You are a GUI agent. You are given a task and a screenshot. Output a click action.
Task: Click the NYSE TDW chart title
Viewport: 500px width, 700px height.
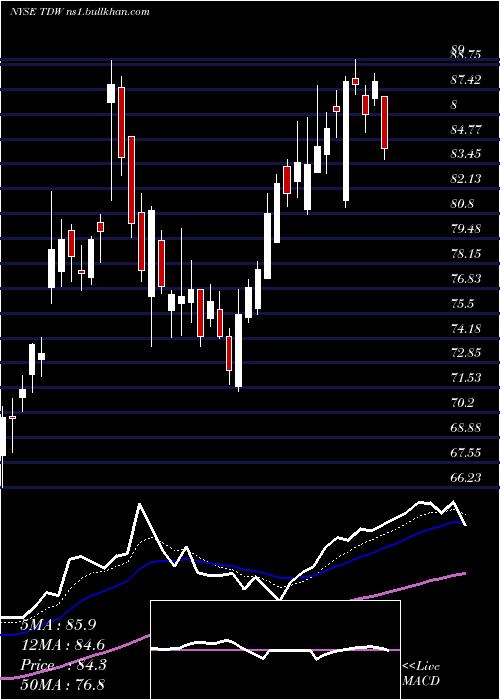79,12
